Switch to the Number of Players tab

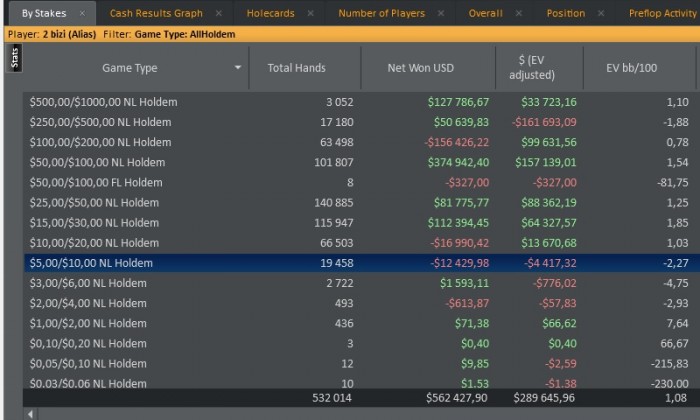[x=381, y=14]
